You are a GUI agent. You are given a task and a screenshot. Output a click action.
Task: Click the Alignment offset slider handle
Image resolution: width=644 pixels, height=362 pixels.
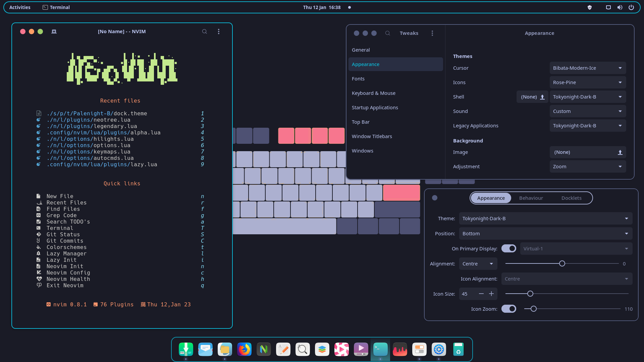562,264
